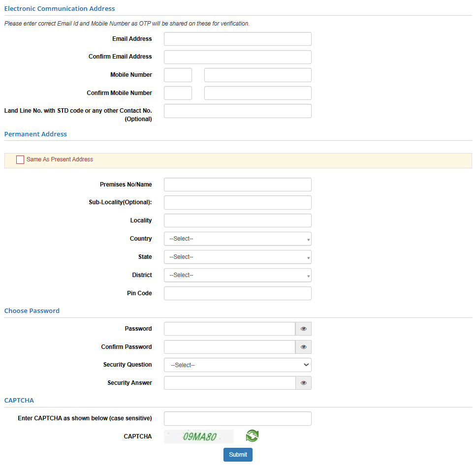Refresh the CAPTCHA image
Image resolution: width=476 pixels, height=468 pixels.
tap(252, 436)
